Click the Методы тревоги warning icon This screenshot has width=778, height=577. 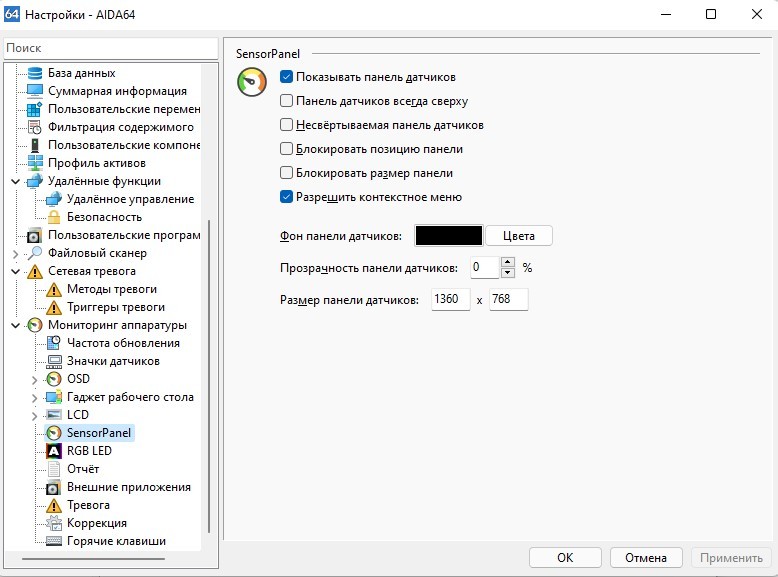[54, 289]
